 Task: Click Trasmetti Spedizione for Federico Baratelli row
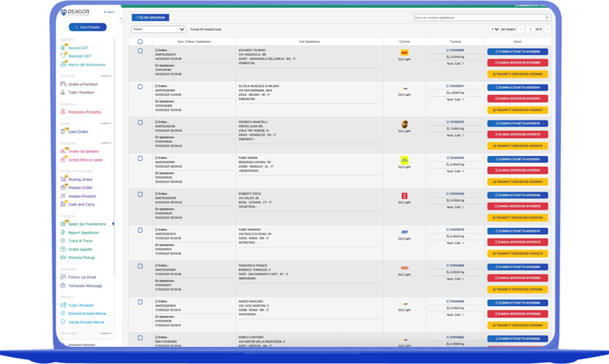click(518, 146)
